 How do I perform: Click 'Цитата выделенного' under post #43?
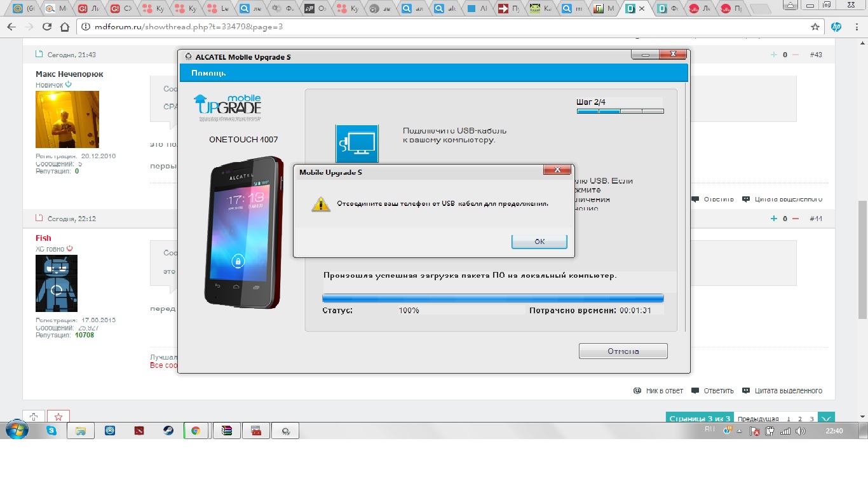pyautogui.click(x=782, y=199)
